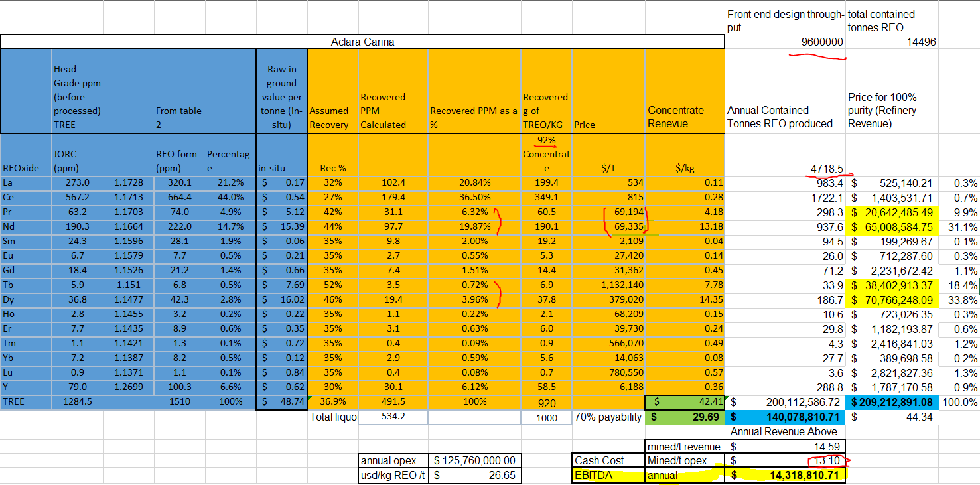Click the Lu price 780,550
This screenshot has height=485, width=980.
[x=608, y=372]
